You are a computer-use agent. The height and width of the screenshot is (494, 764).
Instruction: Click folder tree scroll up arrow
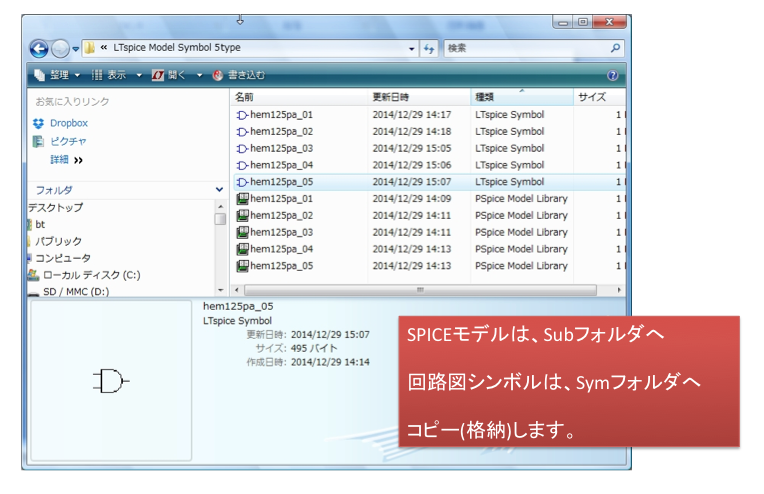[221, 207]
